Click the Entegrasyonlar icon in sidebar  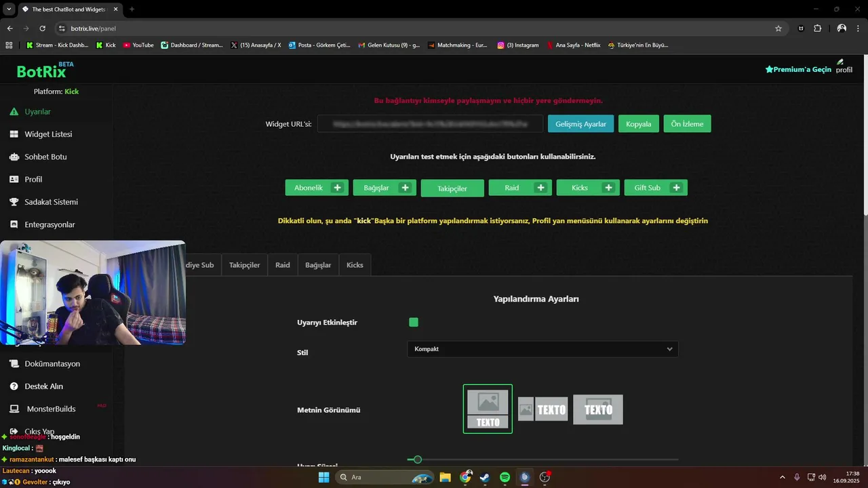tap(14, 224)
